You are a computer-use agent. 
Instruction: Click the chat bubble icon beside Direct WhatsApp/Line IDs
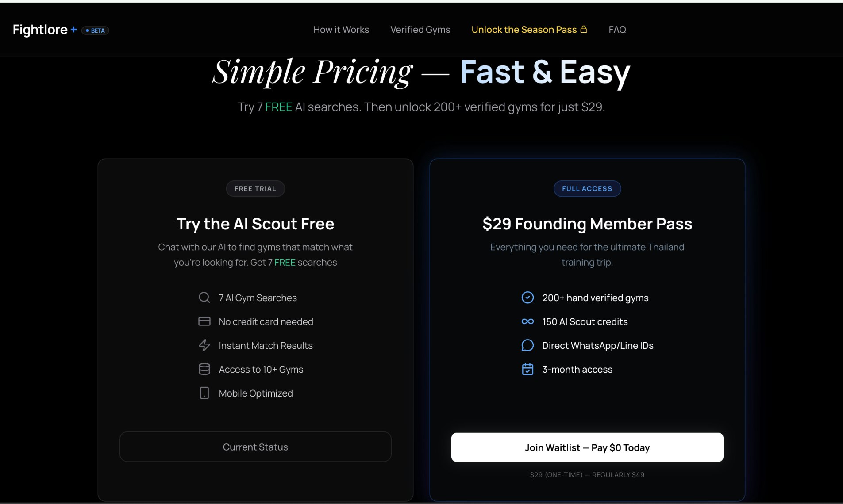[x=527, y=345]
